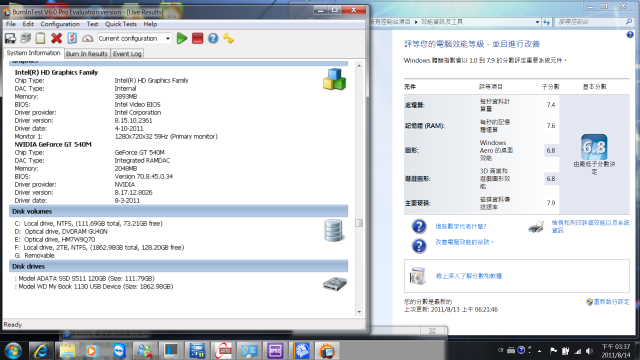Select the Disk volumes section header

[x=178, y=211]
